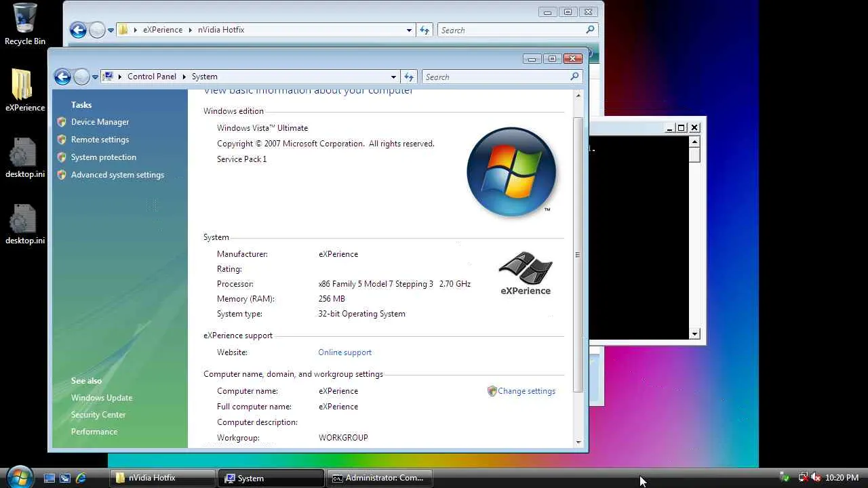Select the Recycle Bin desktop icon

25,24
